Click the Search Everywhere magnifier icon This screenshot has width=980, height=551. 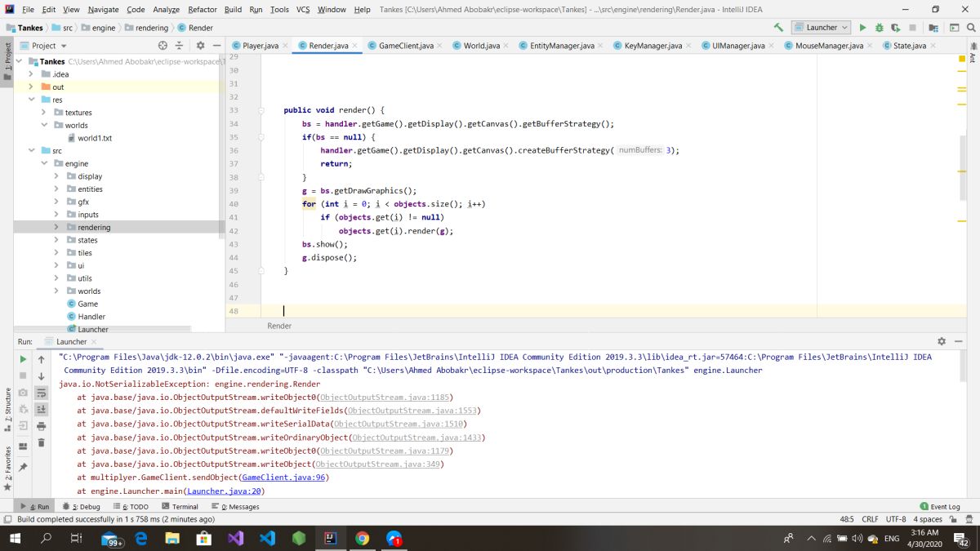[970, 28]
